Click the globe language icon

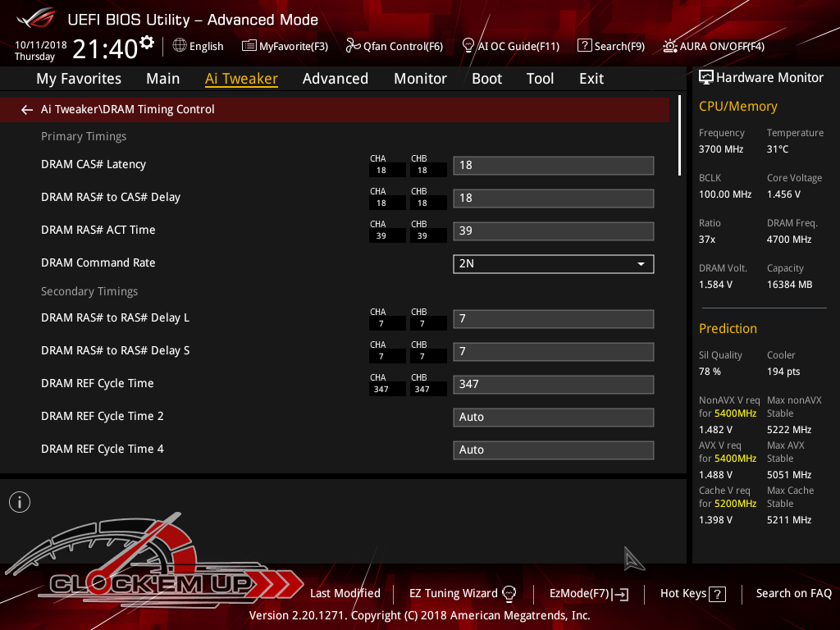click(180, 46)
